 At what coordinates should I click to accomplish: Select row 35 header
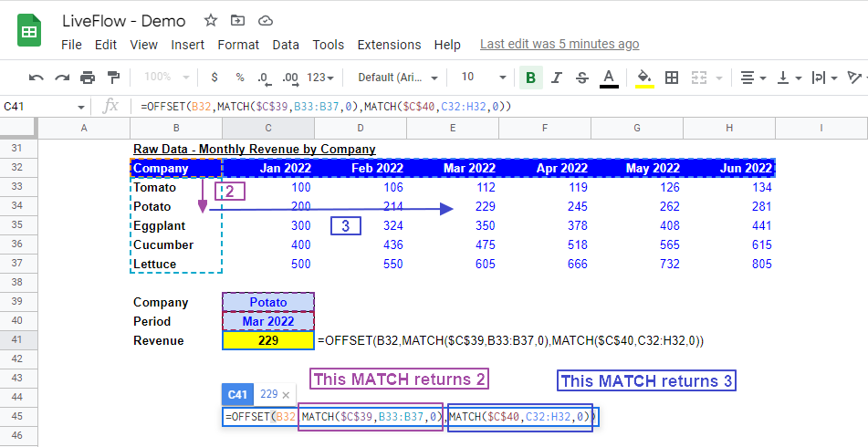tap(18, 225)
